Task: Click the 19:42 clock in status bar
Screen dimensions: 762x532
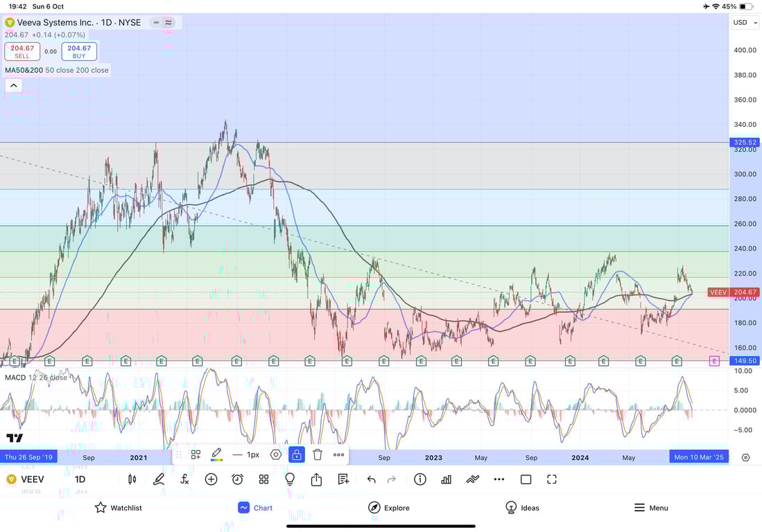Action: point(17,6)
